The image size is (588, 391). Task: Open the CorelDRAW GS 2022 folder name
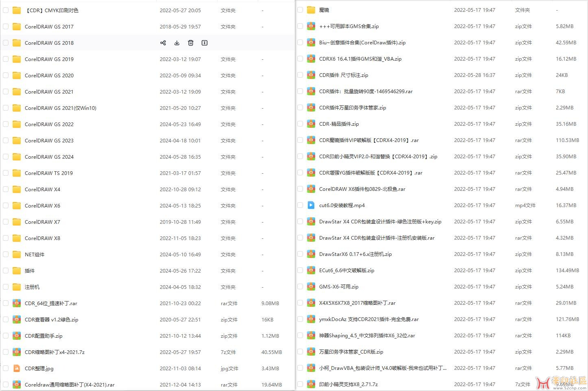tap(49, 124)
